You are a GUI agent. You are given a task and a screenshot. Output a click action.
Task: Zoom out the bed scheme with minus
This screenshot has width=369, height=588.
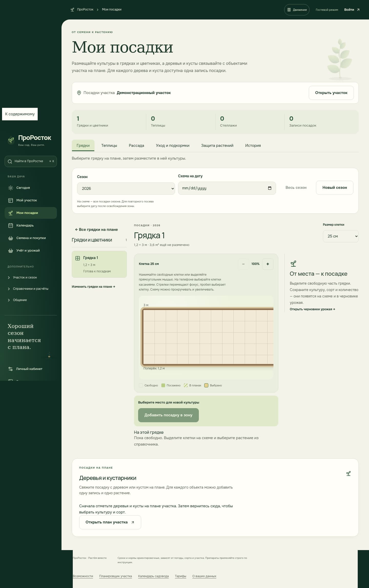[243, 264]
